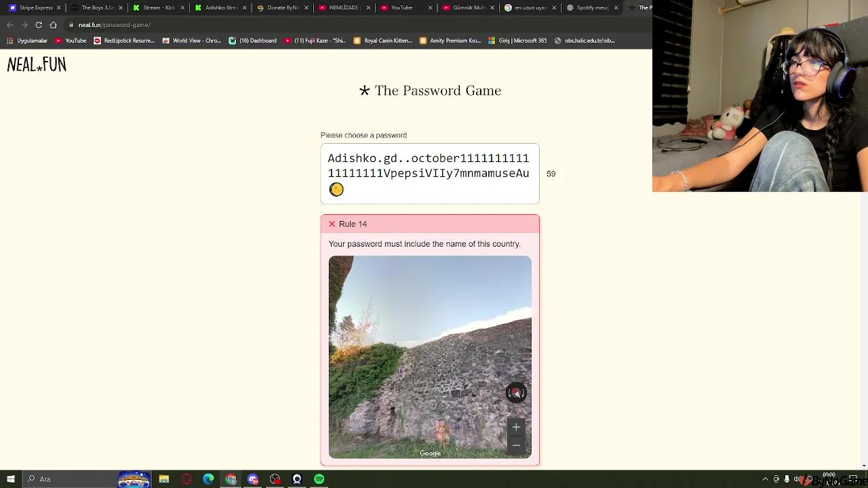Show hidden system tray icons
This screenshot has height=488, width=868.
(x=766, y=479)
